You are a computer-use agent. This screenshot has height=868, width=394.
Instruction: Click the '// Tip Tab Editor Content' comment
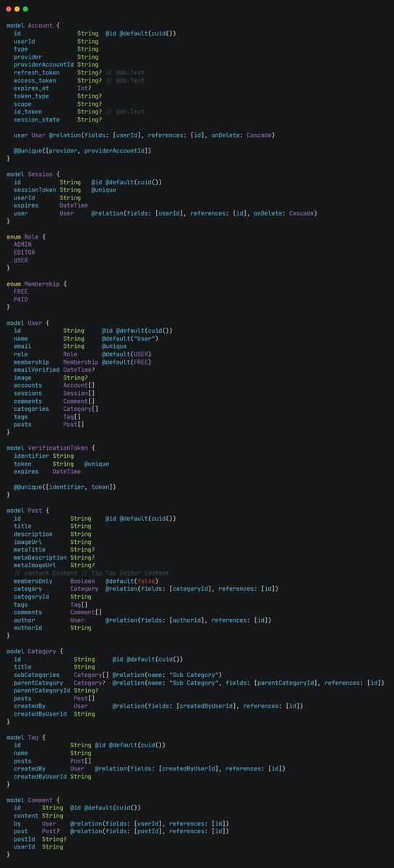[x=125, y=574]
